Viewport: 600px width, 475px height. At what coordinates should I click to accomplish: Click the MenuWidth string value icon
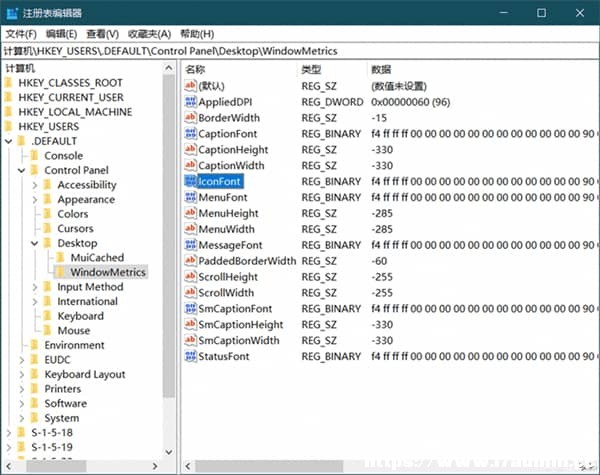point(191,229)
